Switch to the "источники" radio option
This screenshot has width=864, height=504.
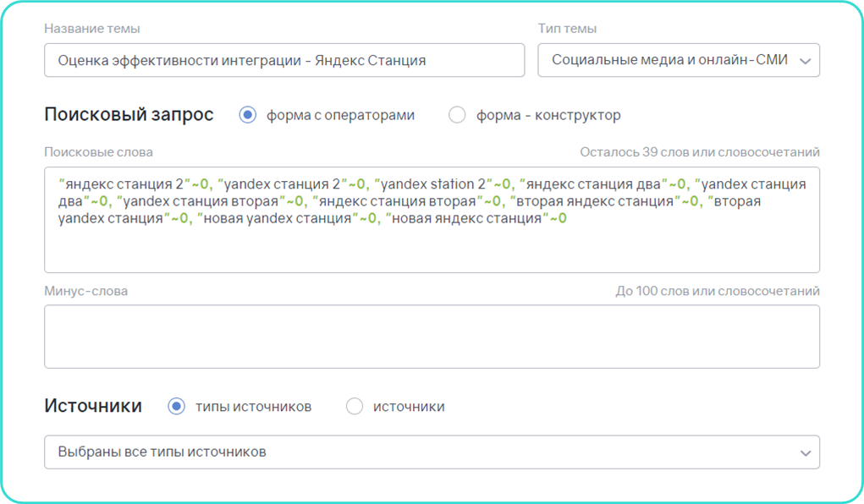355,407
